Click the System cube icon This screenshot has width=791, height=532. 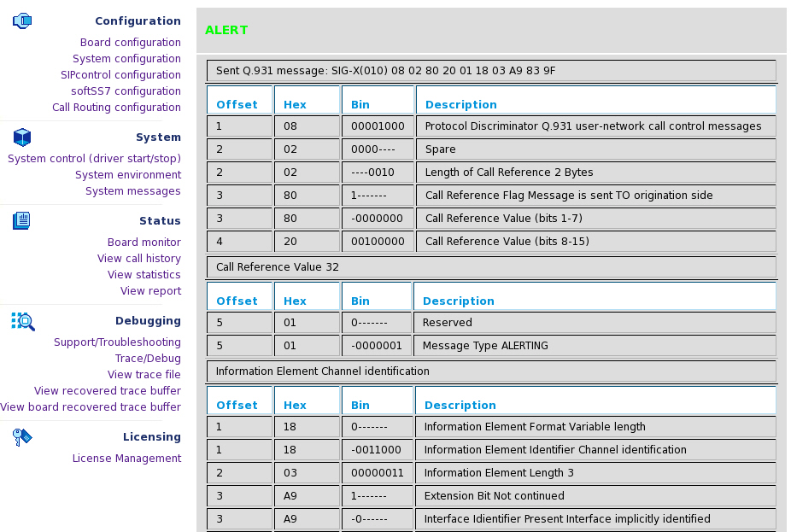tap(21, 137)
